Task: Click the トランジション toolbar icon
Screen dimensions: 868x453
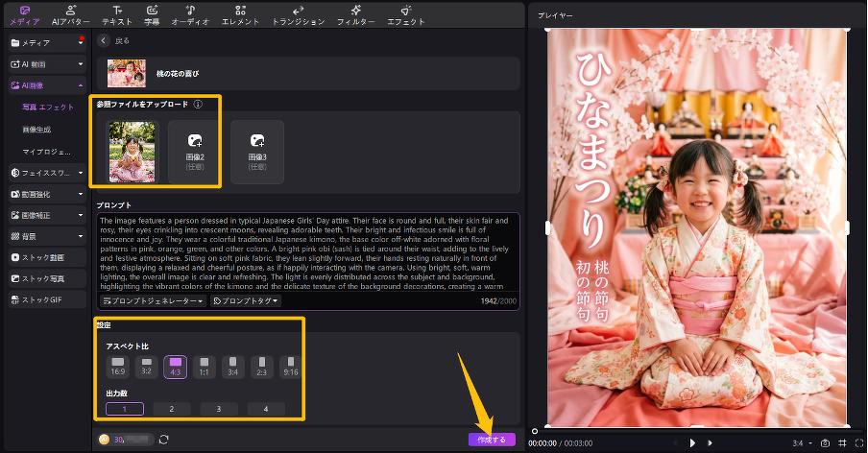Action: [298, 10]
